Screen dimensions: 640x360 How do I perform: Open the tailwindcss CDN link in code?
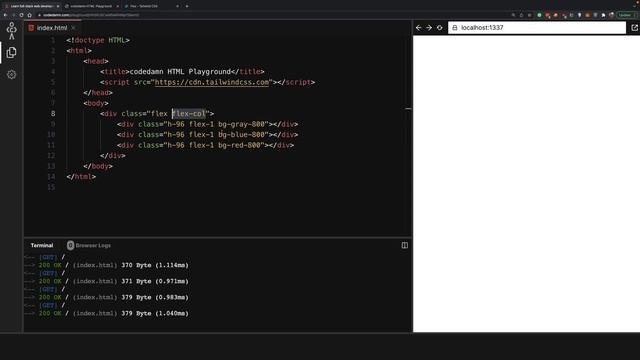[212, 82]
